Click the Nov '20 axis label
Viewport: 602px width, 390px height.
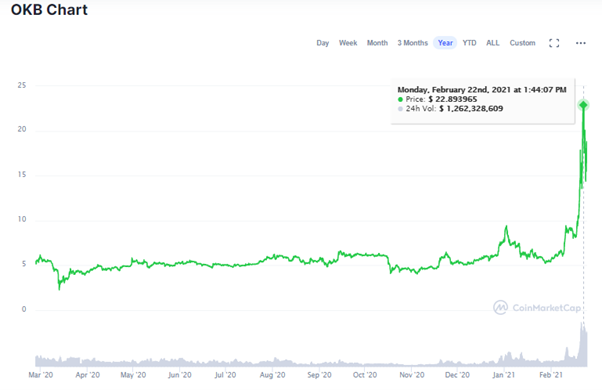[412, 375]
